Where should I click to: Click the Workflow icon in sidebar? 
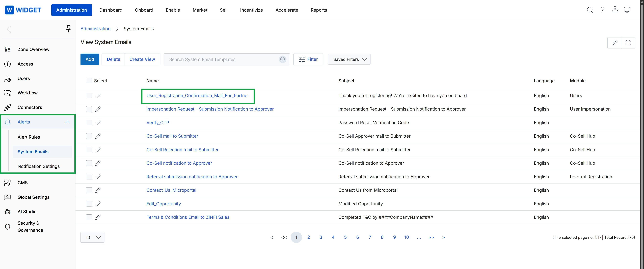click(x=8, y=93)
